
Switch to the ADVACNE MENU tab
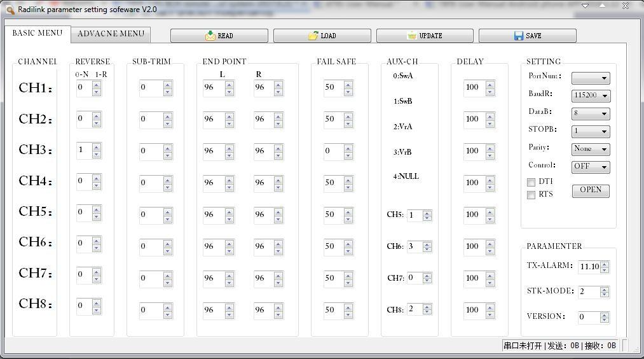click(x=111, y=34)
